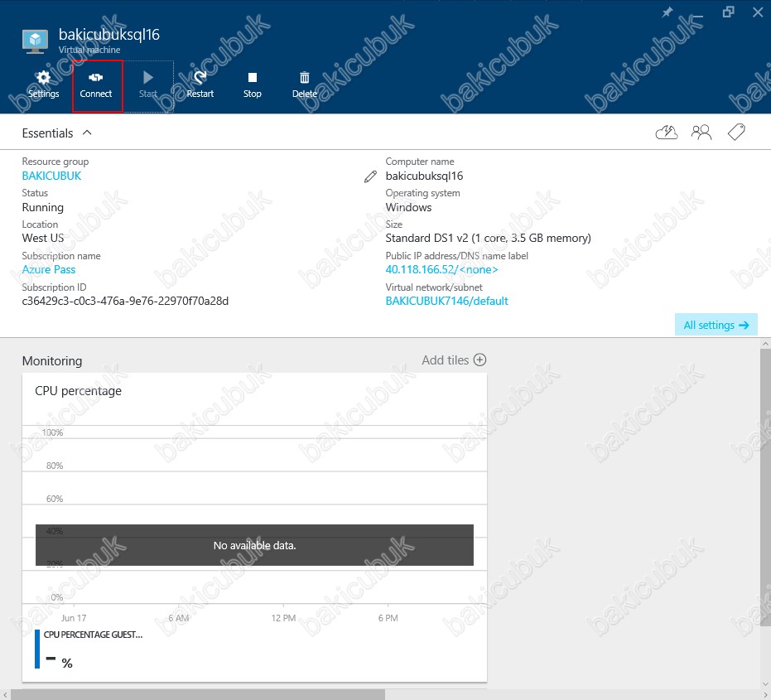This screenshot has height=700, width=771.
Task: Open the CPU percentage chart tile
Action: [x=254, y=527]
